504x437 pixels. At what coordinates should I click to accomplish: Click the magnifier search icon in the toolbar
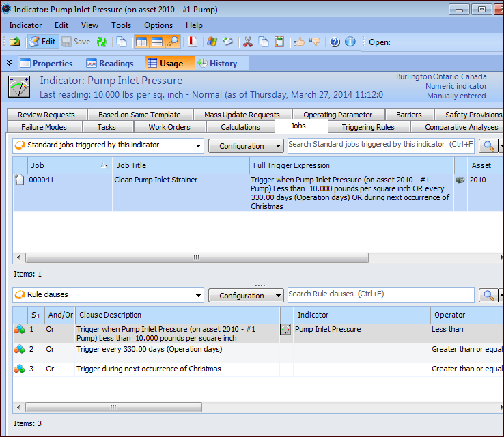[x=173, y=42]
